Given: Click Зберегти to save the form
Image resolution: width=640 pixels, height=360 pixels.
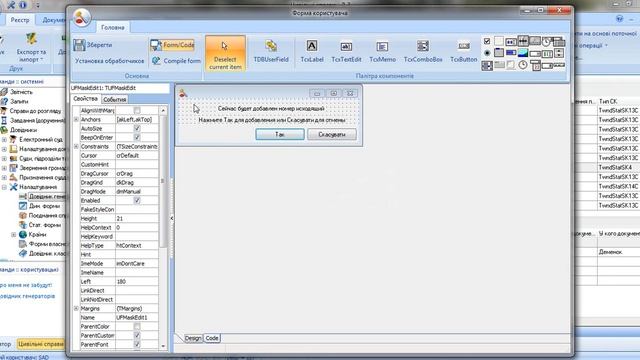Looking at the screenshot, I should click(x=93, y=45).
